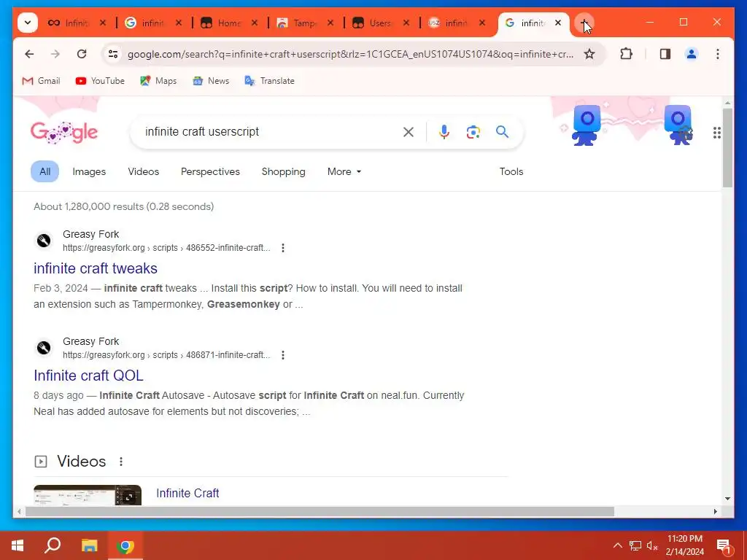Image resolution: width=747 pixels, height=560 pixels.
Task: Reload the current page
Action: [x=82, y=54]
